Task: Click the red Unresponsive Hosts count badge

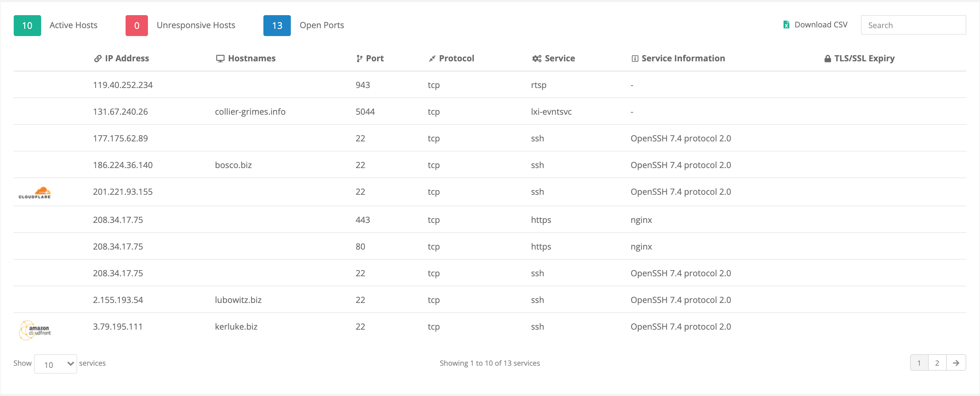Action: pyautogui.click(x=137, y=26)
